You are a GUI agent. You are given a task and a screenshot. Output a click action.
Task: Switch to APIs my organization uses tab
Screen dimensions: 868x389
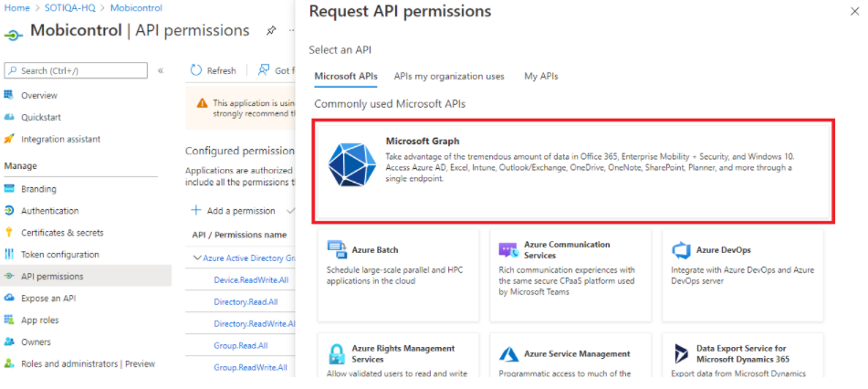[x=448, y=77]
